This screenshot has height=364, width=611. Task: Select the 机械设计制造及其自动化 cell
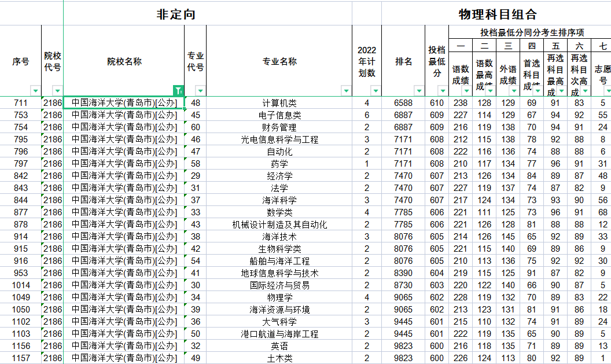pyautogui.click(x=279, y=224)
